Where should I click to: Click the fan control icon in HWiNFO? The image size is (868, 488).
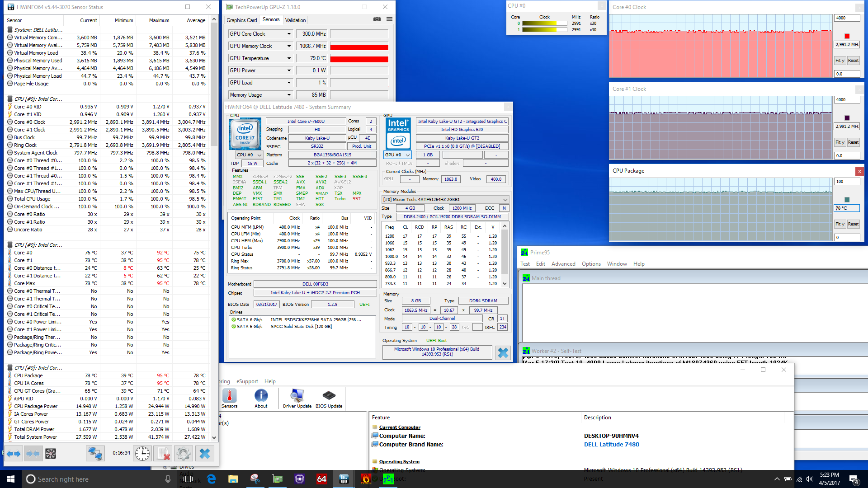[x=51, y=454]
